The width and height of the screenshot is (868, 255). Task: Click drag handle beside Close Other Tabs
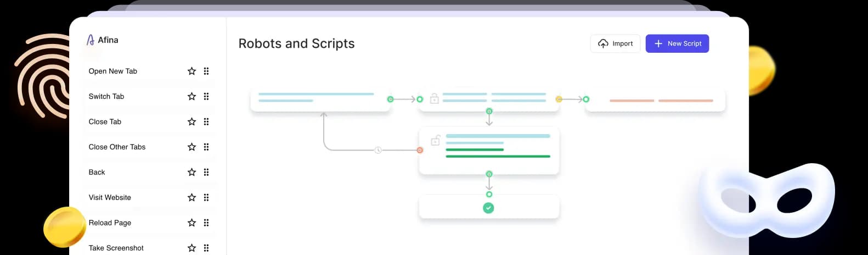tap(206, 147)
